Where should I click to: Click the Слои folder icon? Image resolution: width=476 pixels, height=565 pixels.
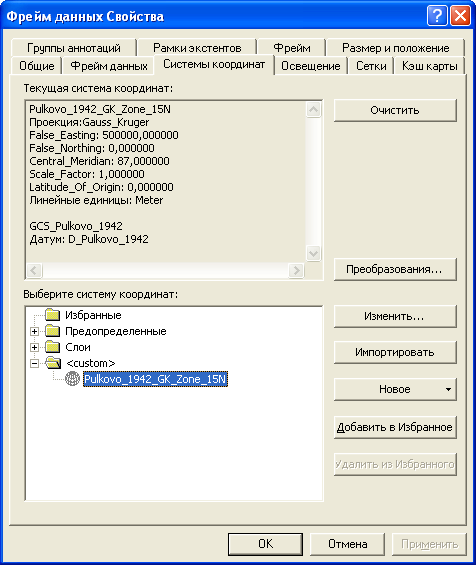pyautogui.click(x=53, y=347)
